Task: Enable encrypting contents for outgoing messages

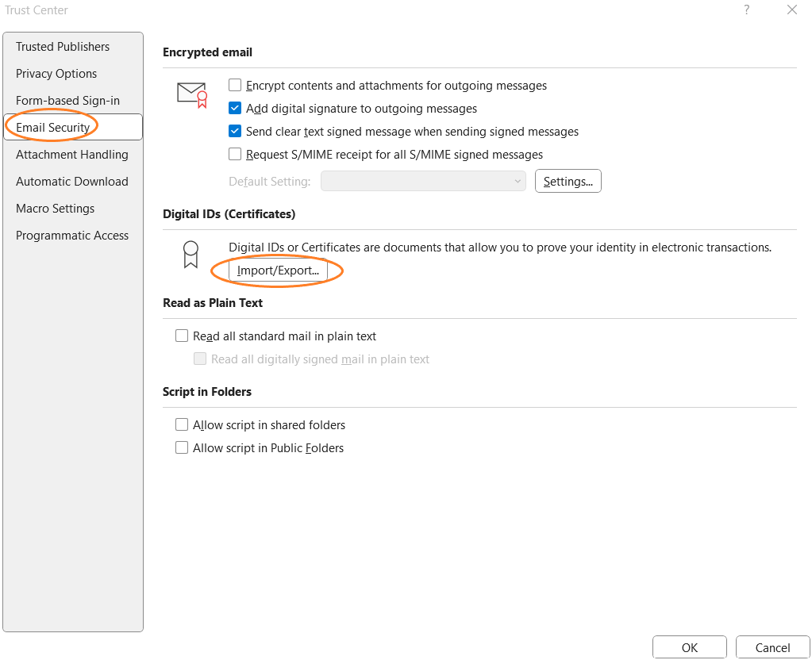Action: (235, 85)
